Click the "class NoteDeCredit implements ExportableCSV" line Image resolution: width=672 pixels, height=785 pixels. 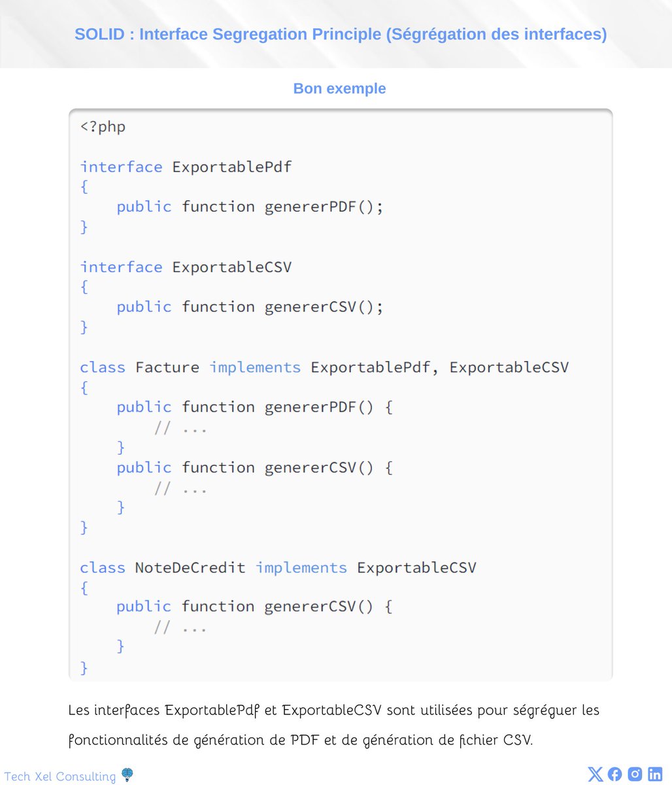pos(278,567)
